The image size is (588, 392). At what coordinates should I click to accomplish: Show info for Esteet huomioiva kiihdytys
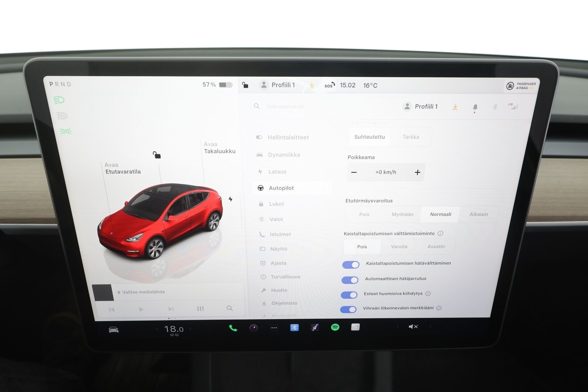(428, 294)
